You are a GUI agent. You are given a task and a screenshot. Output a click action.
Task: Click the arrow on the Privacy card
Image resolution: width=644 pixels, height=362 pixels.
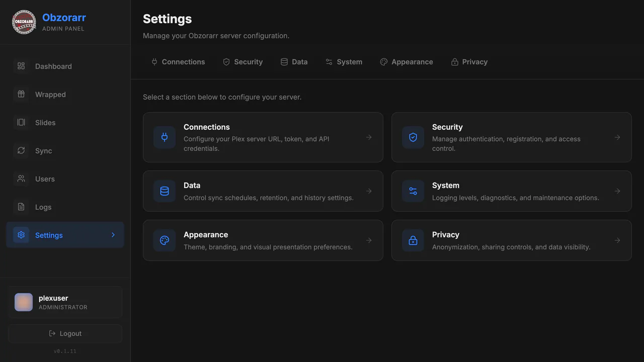(617, 240)
